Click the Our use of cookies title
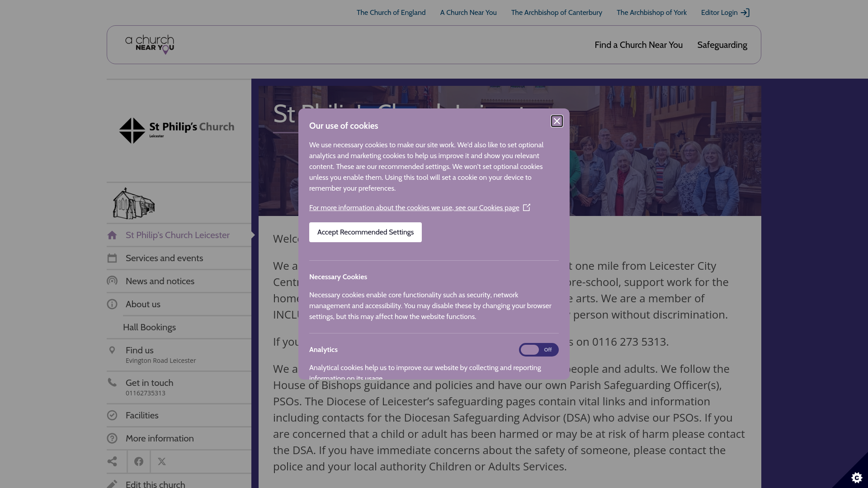The image size is (868, 488). click(344, 126)
